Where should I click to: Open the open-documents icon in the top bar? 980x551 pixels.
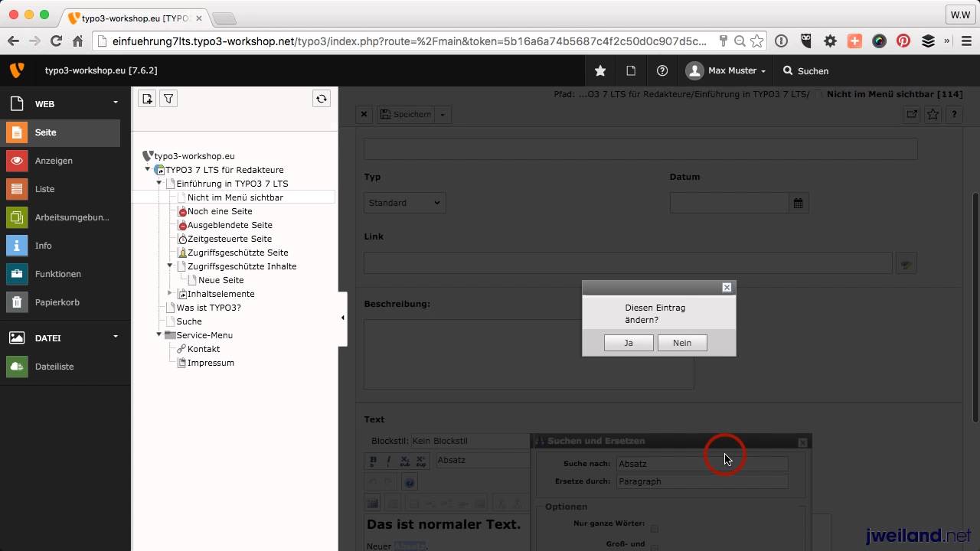coord(631,70)
